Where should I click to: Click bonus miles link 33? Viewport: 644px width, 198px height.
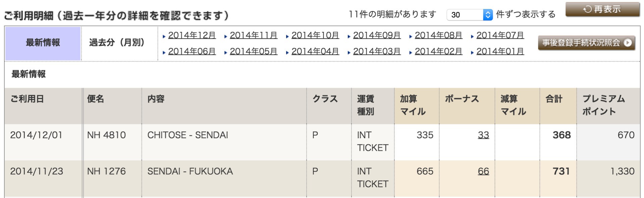click(x=483, y=135)
